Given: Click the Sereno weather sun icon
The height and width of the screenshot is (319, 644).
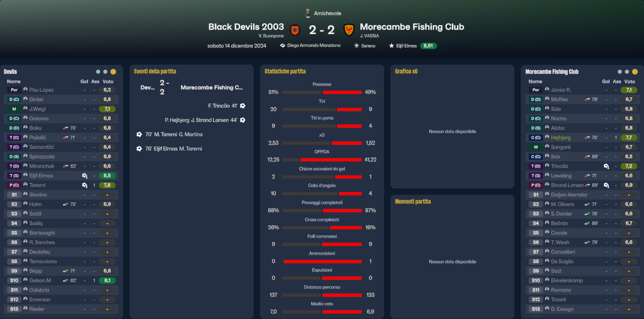Looking at the screenshot, I should pyautogui.click(x=356, y=46).
